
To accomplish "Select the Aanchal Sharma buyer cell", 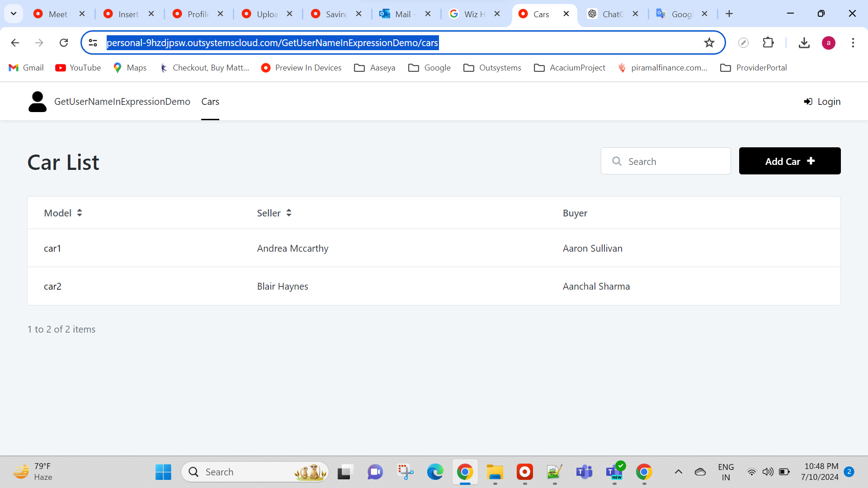I will (x=596, y=286).
